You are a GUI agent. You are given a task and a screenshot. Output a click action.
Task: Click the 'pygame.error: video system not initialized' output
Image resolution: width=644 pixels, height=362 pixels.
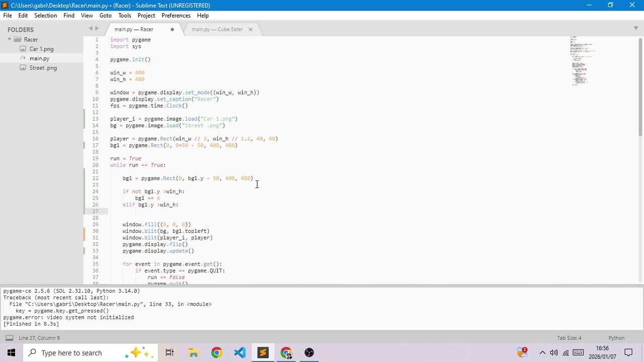coord(68,317)
